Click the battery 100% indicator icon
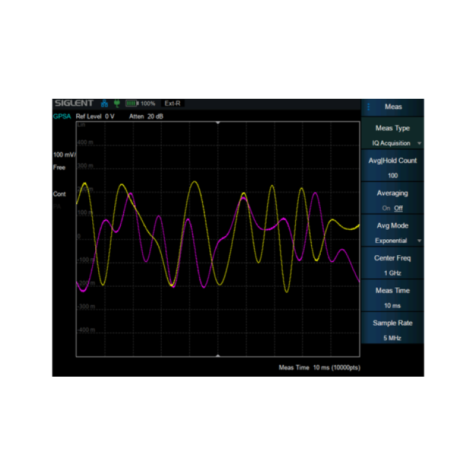 tap(132, 103)
